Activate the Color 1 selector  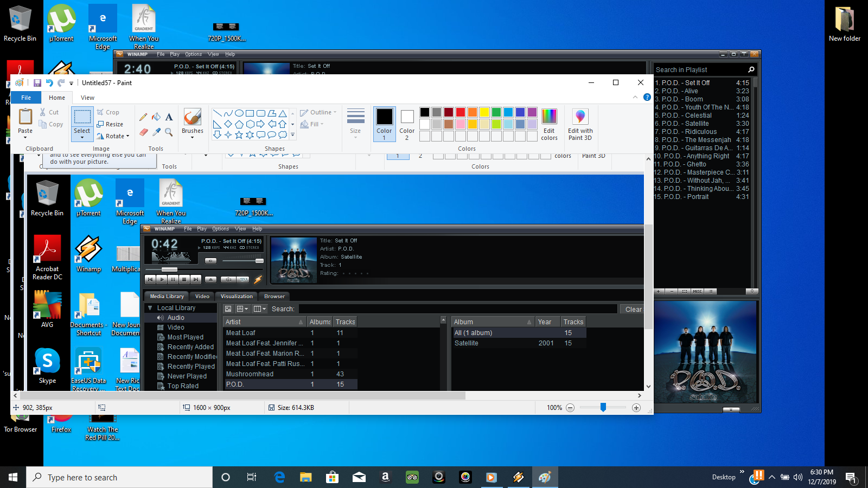pos(384,124)
